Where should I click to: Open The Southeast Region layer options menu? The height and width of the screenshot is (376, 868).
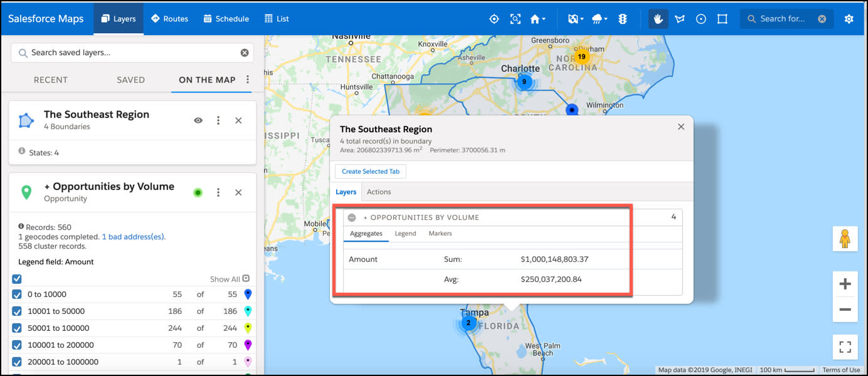[x=218, y=120]
